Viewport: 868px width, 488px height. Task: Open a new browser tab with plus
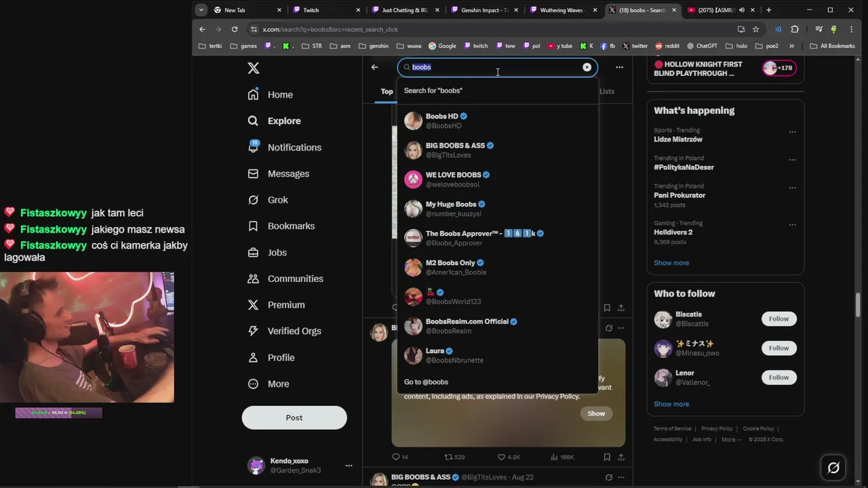[768, 10]
